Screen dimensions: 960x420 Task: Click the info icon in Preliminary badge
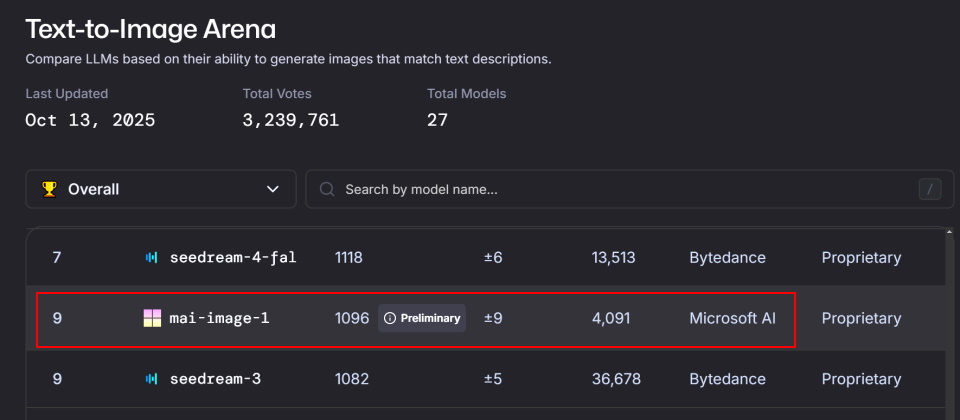click(390, 319)
